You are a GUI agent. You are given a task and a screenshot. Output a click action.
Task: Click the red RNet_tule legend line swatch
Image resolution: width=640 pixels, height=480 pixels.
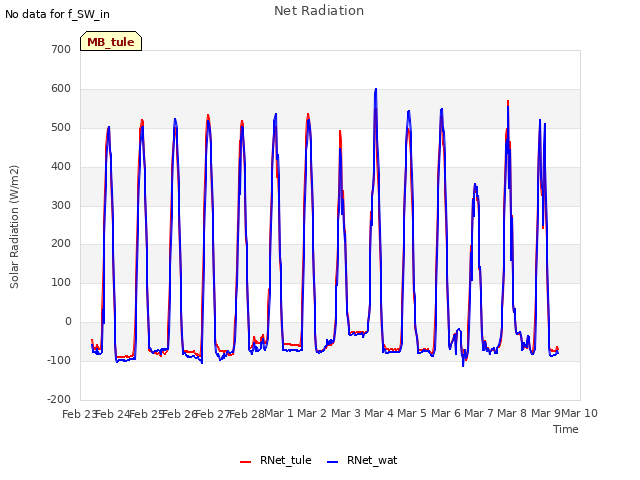click(245, 461)
